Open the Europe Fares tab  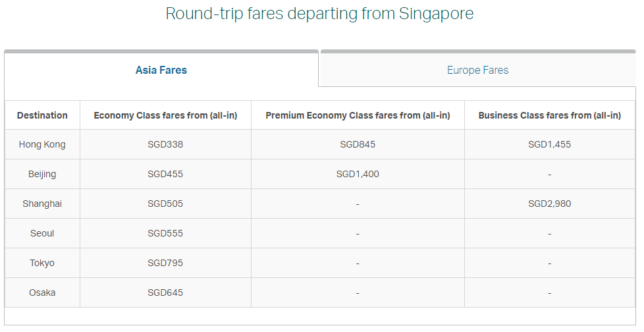(x=477, y=70)
